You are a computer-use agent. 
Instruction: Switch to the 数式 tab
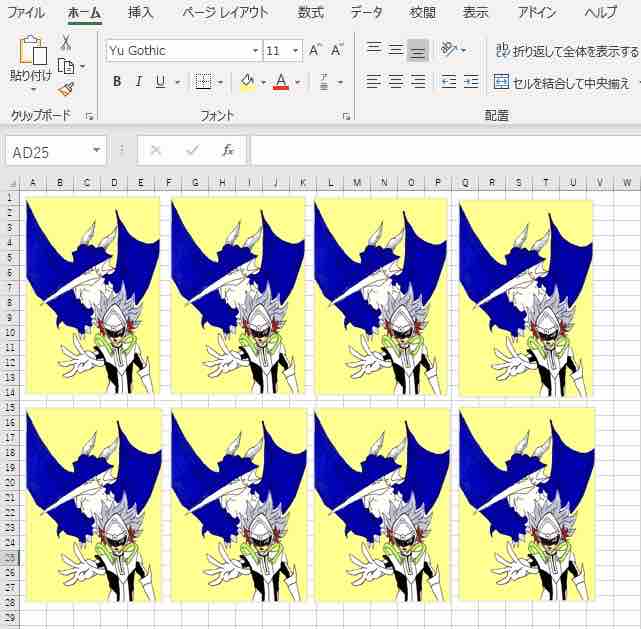(310, 13)
